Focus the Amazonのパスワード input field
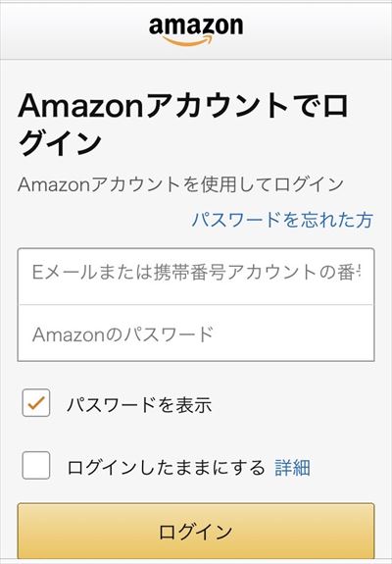Image resolution: width=392 pixels, height=564 pixels. click(x=196, y=333)
